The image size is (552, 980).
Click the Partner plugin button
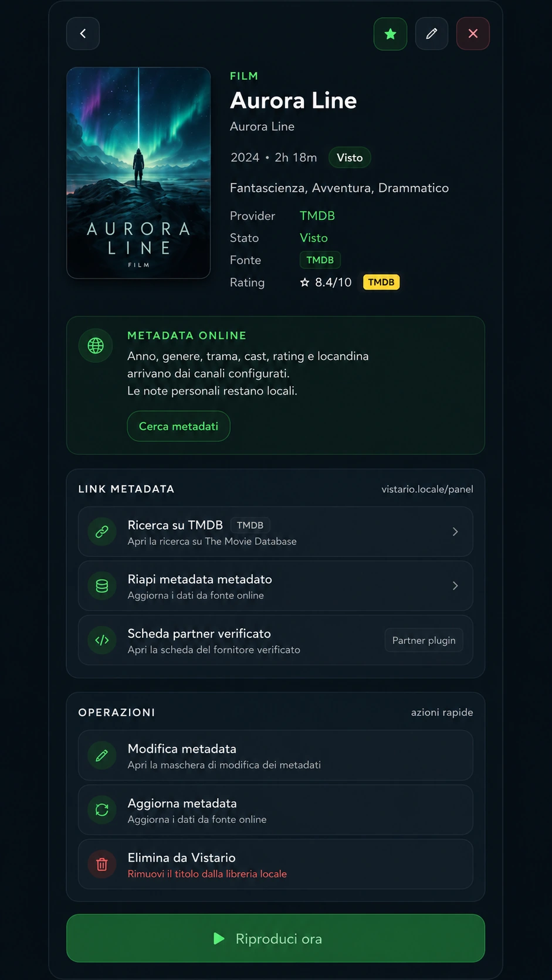tap(424, 640)
